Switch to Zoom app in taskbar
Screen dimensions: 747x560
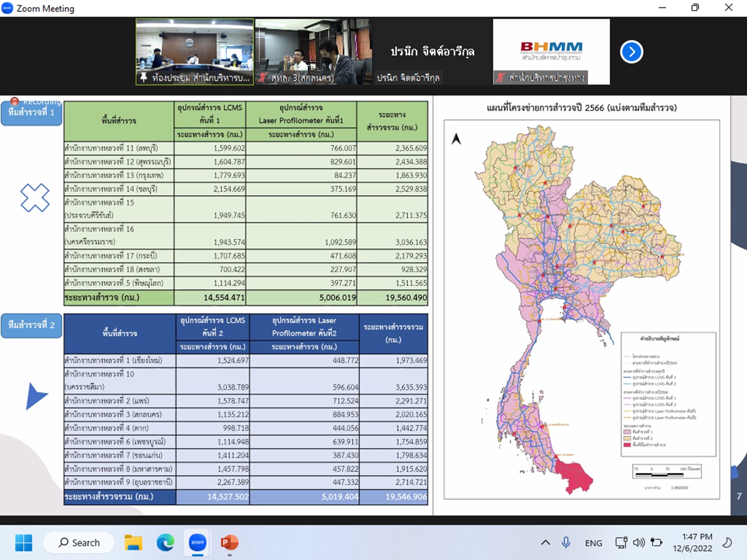pyautogui.click(x=198, y=543)
